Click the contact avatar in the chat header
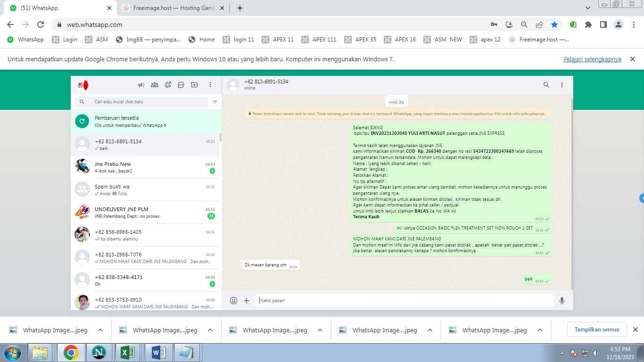 point(233,85)
